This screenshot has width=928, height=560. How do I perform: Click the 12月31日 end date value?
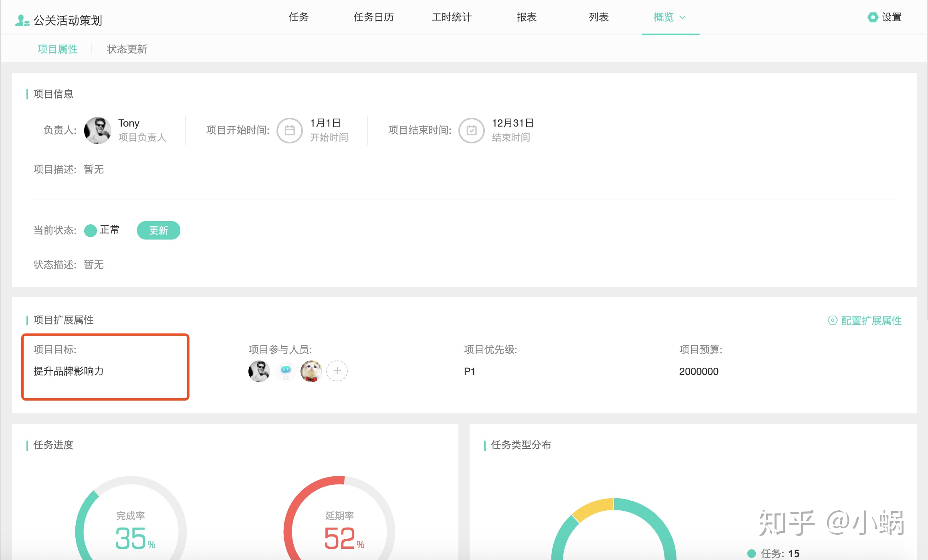[x=512, y=123]
